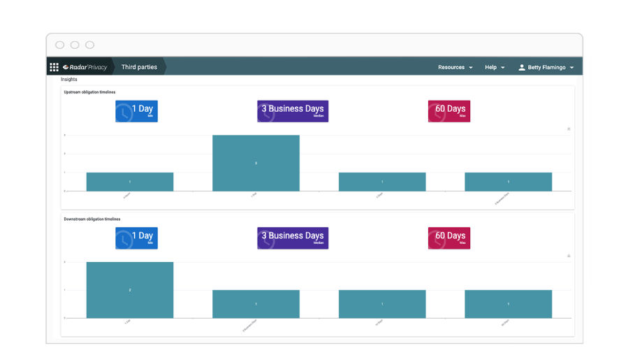The image size is (635, 364).
Task: Click the downstream chart menu icon
Action: (569, 256)
